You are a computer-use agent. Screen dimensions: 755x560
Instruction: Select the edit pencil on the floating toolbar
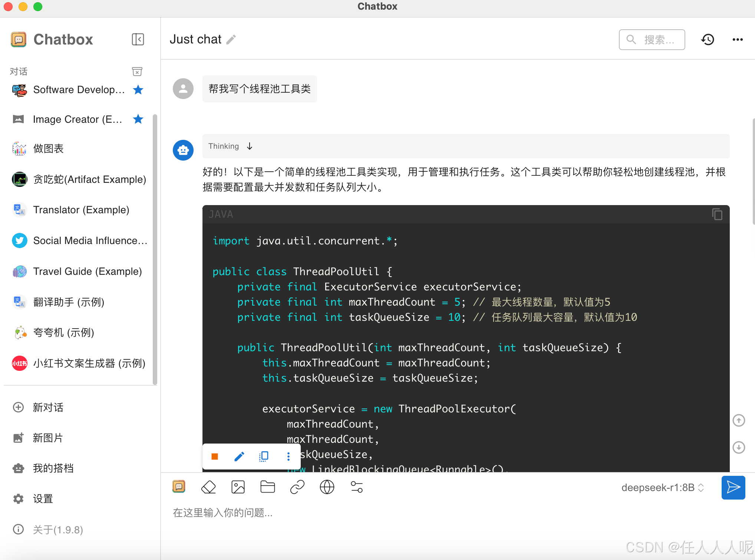(x=239, y=456)
